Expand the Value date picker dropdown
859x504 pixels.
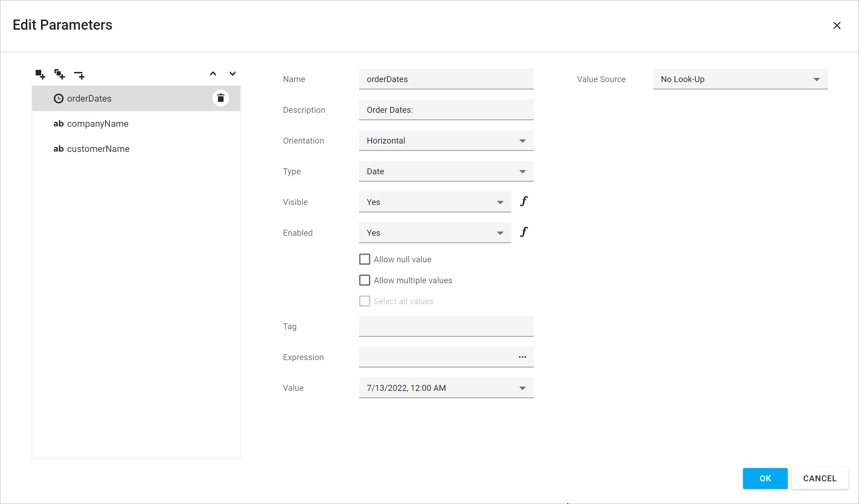pos(522,388)
